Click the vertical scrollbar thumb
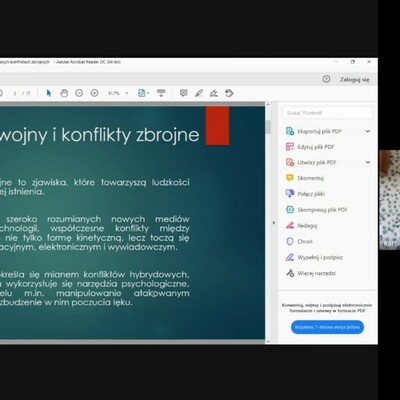This screenshot has width=400, height=400. pyautogui.click(x=268, y=127)
